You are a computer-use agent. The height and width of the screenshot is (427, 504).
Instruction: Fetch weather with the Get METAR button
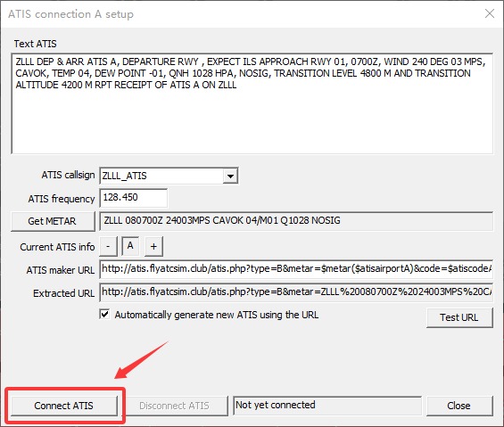point(53,221)
